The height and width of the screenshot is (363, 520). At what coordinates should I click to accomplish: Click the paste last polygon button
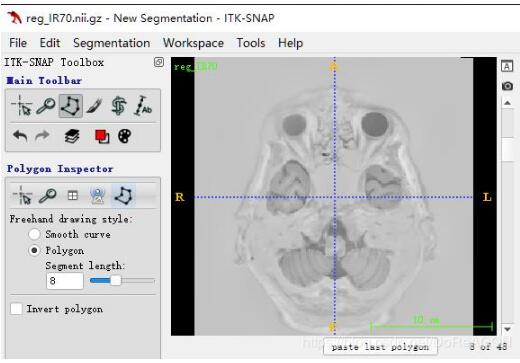tap(380, 347)
